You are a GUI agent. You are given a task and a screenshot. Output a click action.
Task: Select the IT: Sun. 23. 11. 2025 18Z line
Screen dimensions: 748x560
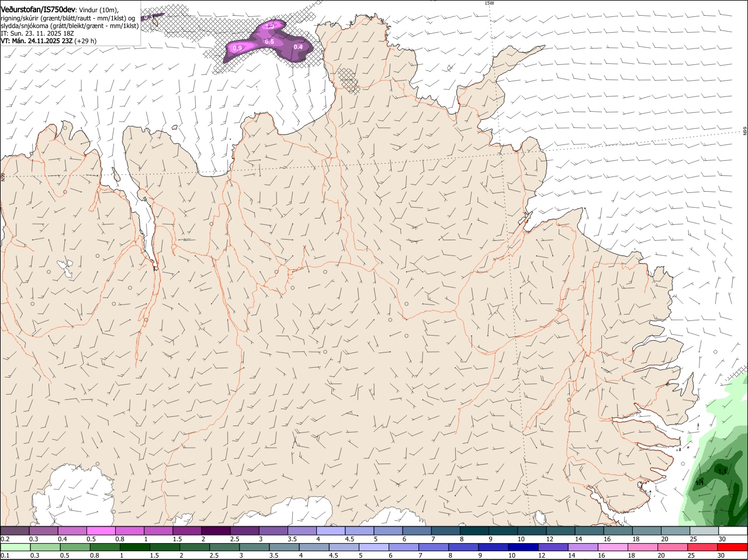(x=37, y=33)
